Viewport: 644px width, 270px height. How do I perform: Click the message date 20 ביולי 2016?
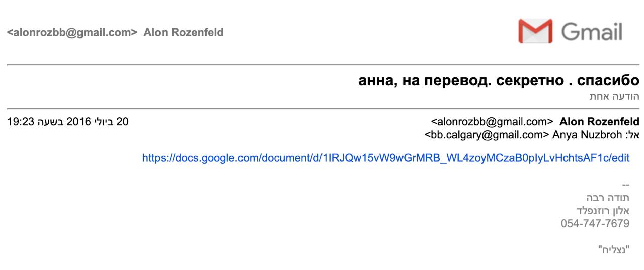[94, 122]
